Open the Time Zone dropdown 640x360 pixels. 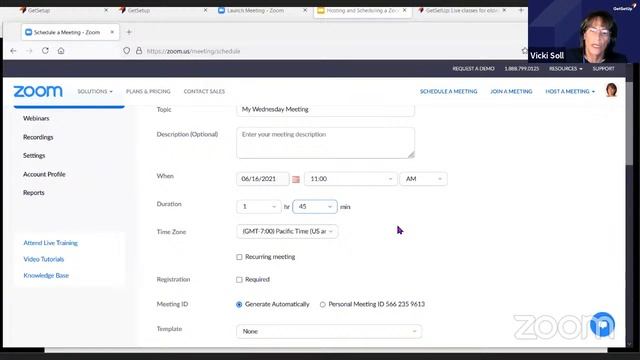point(287,231)
